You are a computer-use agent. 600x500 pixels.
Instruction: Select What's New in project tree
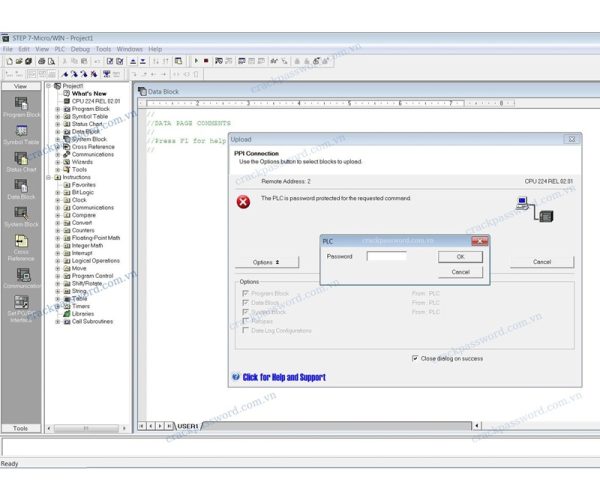click(89, 94)
